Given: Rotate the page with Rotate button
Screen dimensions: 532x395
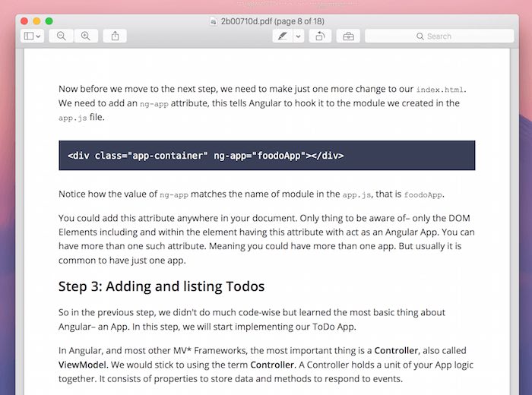Looking at the screenshot, I should [320, 36].
